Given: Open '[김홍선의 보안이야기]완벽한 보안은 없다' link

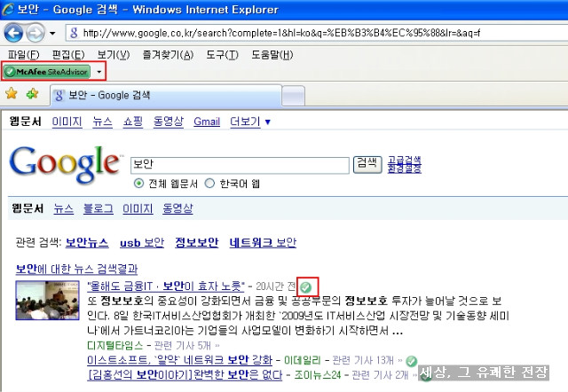Looking at the screenshot, I should (x=185, y=374).
